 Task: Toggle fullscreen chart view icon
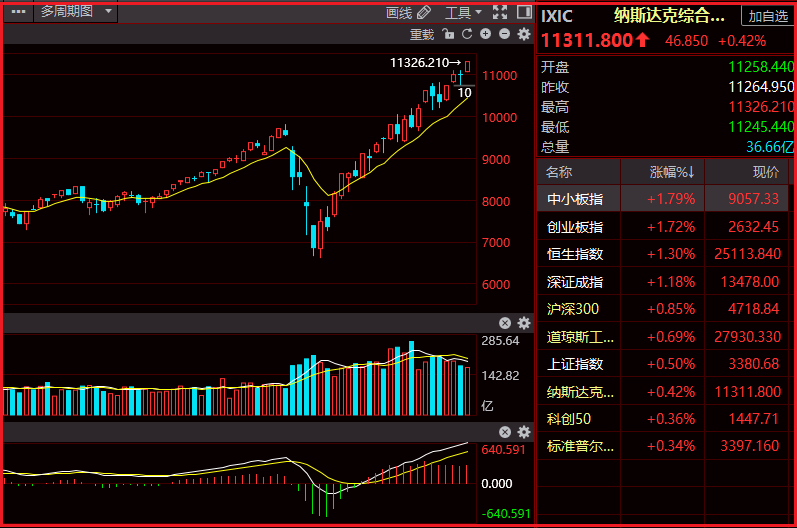pos(500,12)
